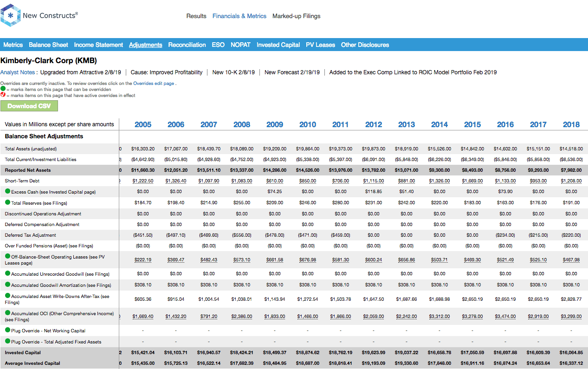Open the ESO tab
Screen dimensions: 588x369
(x=218, y=45)
